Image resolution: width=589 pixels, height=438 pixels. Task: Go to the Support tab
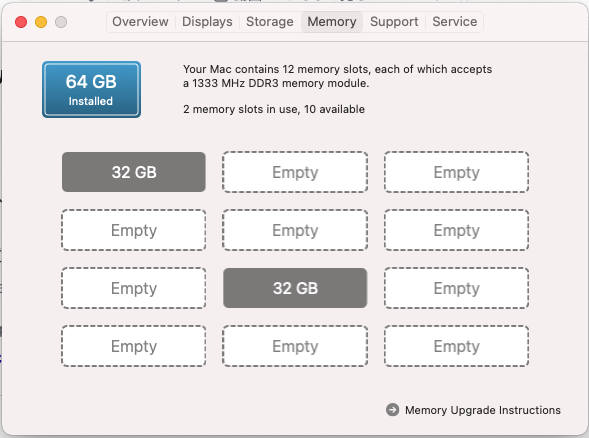(x=394, y=22)
